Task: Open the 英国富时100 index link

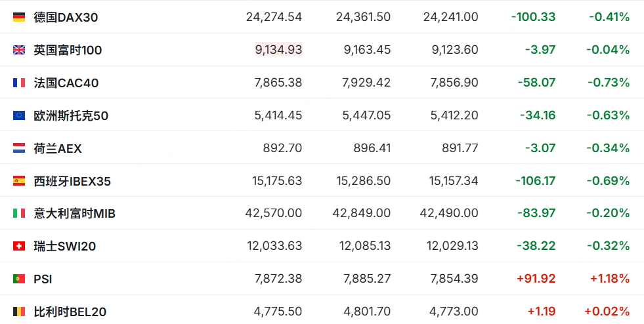Action: (x=68, y=50)
